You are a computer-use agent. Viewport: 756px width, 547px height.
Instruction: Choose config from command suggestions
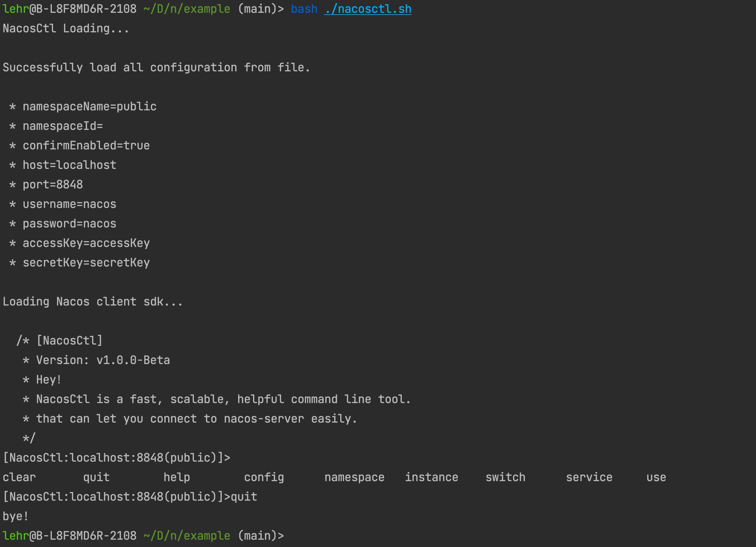(x=264, y=477)
